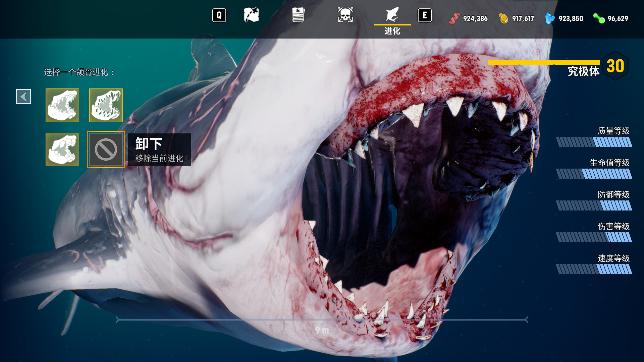Click the 防御等级 label
Viewport: 644px width, 362px height.
(x=613, y=194)
